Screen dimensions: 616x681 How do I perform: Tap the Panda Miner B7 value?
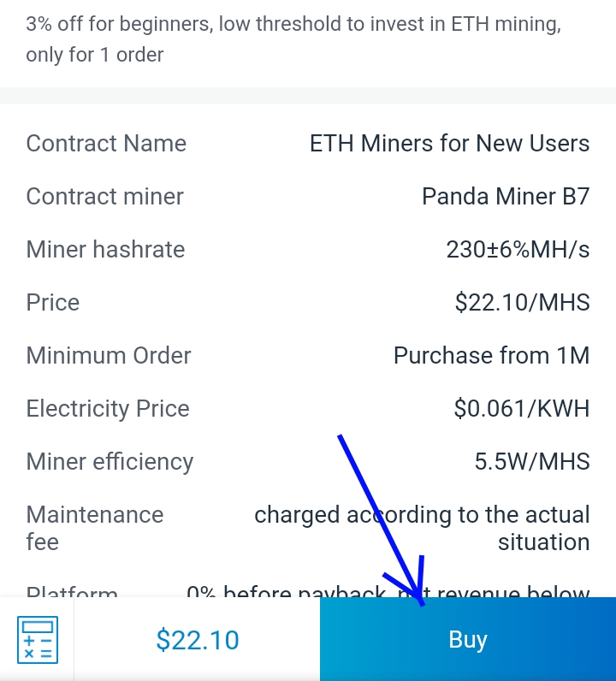(505, 196)
